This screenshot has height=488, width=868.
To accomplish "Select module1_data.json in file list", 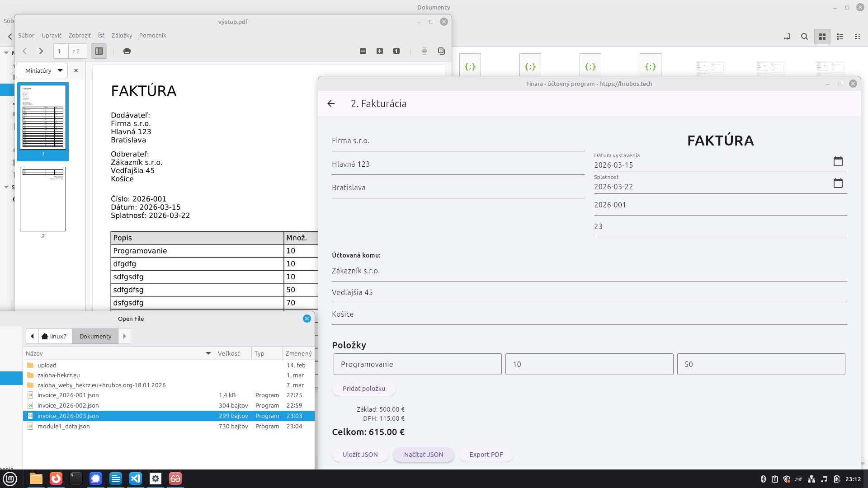I will 64,426.
